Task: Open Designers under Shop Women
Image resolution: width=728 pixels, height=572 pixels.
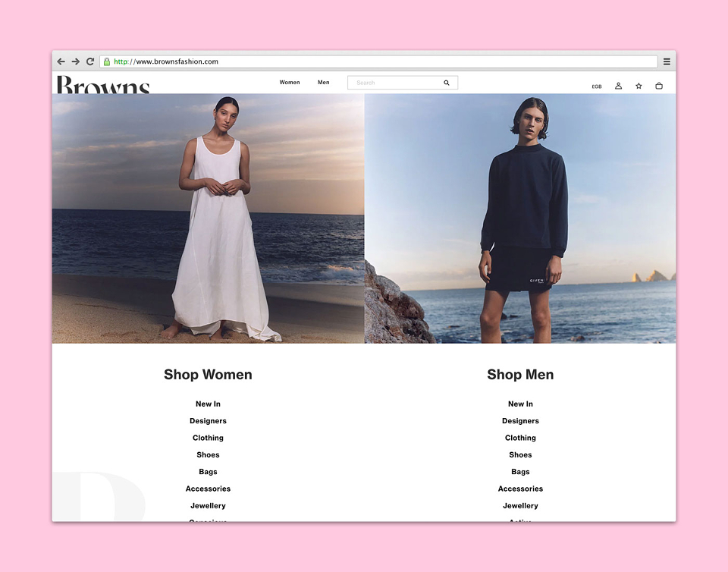Action: point(208,420)
